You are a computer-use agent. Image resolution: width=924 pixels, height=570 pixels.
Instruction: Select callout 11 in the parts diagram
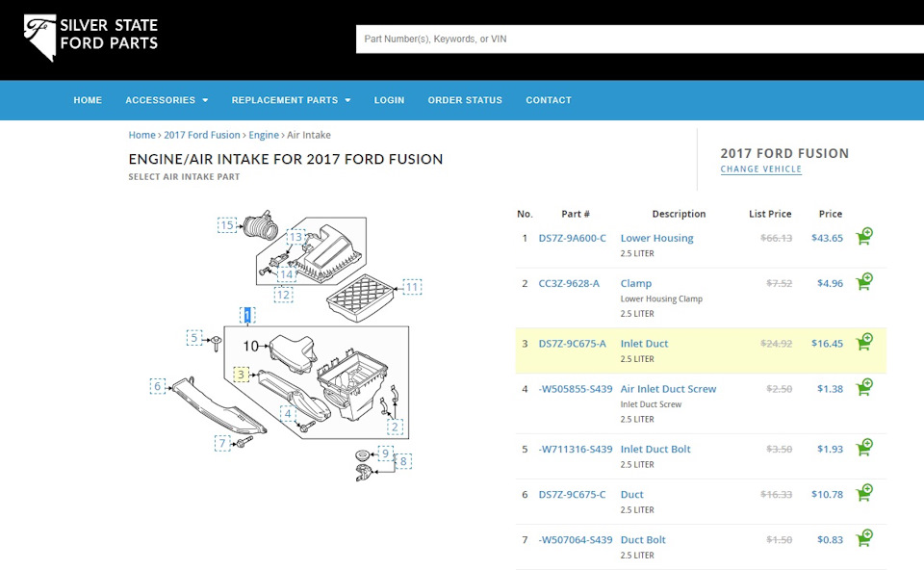pyautogui.click(x=412, y=287)
